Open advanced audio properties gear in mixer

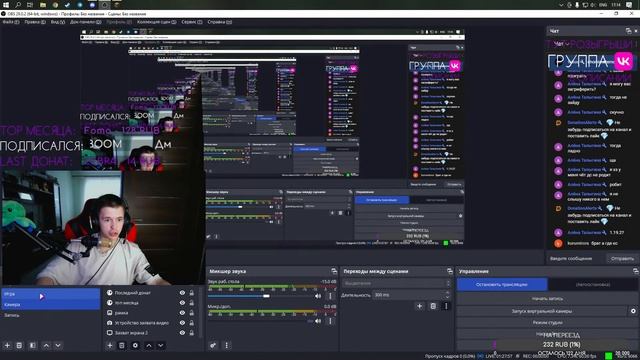tap(213, 345)
